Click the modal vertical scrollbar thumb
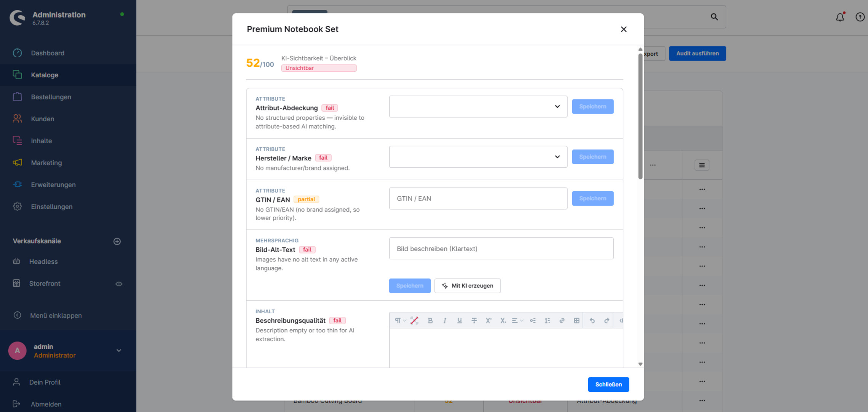This screenshot has height=412, width=868. coord(640,116)
